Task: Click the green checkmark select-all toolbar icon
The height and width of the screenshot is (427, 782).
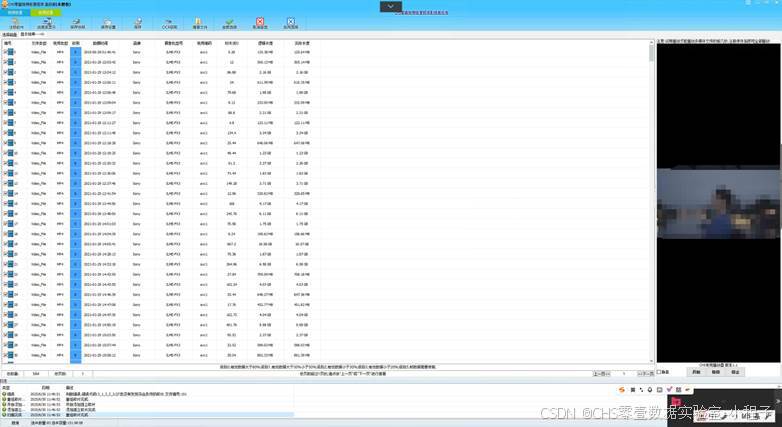Action: click(x=229, y=23)
